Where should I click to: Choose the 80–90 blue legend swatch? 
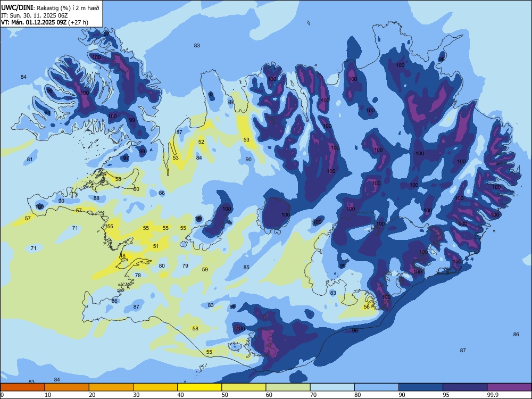(x=377, y=387)
